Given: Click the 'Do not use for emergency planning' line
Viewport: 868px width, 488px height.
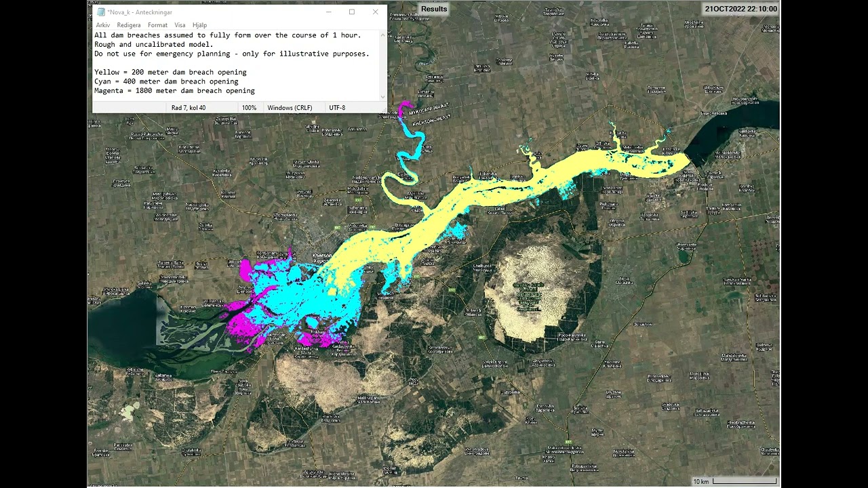Looking at the screenshot, I should pos(232,54).
